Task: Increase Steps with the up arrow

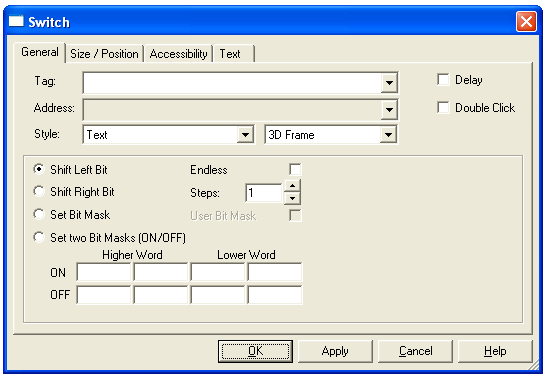Action: pyautogui.click(x=292, y=186)
